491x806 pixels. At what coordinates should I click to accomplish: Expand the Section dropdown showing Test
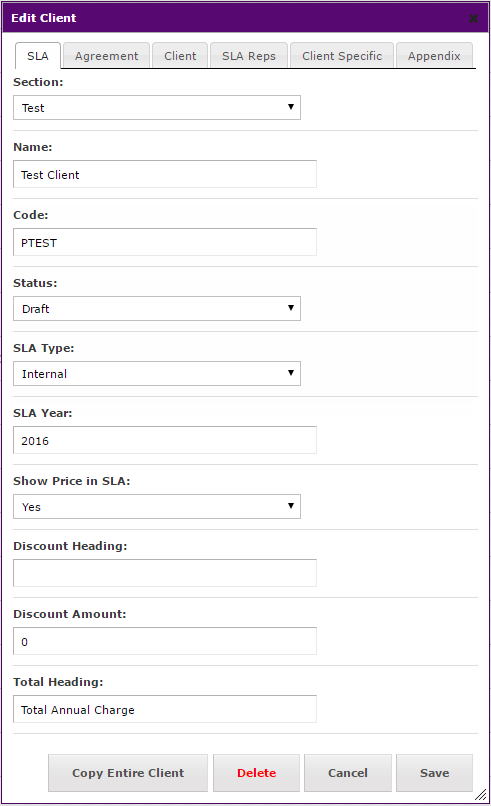(x=157, y=107)
